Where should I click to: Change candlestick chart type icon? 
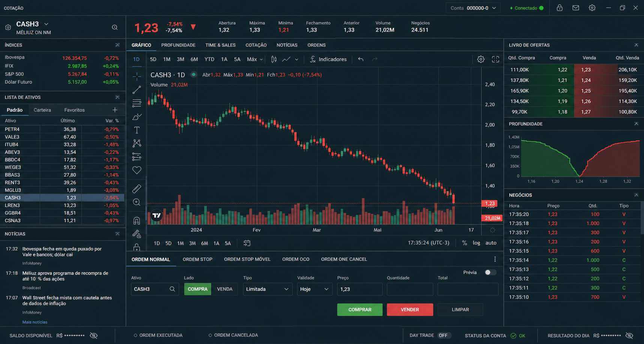point(274,59)
